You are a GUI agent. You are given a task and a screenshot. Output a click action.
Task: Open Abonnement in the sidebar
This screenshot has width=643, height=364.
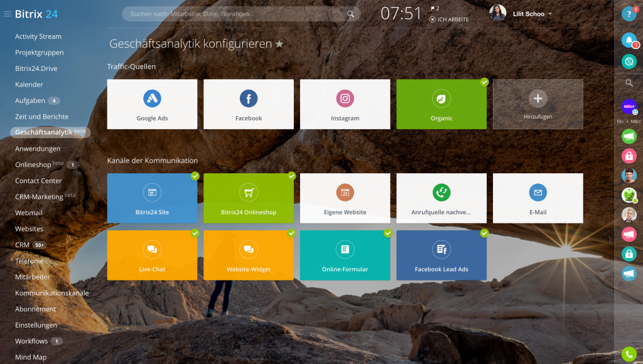click(x=36, y=309)
